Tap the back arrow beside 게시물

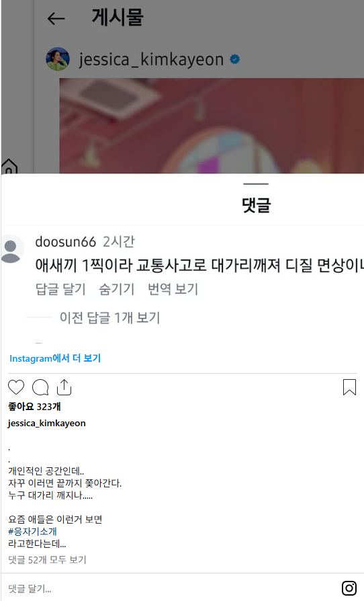[x=56, y=18]
